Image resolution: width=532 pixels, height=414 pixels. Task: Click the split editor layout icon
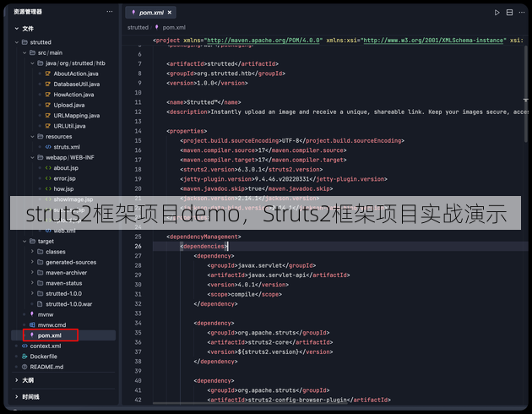[x=509, y=13]
